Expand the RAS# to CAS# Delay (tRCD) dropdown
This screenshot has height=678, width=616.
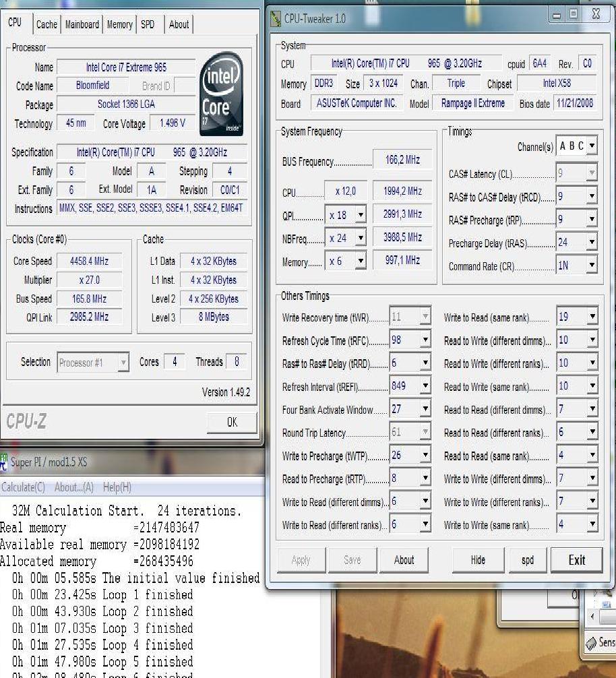(592, 197)
